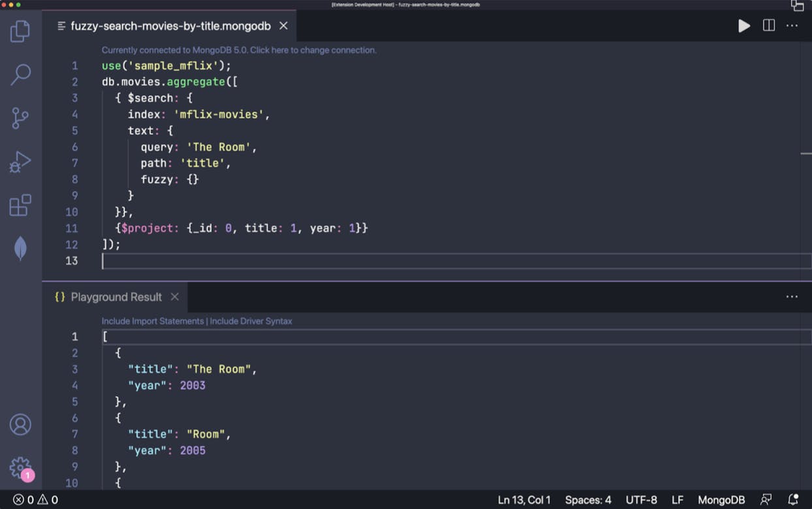Change file encoding UTF-8
This screenshot has width=812, height=509.
pyautogui.click(x=642, y=500)
